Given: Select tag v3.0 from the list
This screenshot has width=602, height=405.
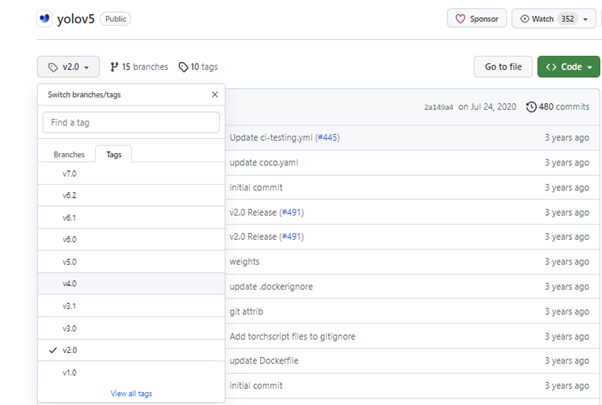Looking at the screenshot, I should [x=131, y=328].
